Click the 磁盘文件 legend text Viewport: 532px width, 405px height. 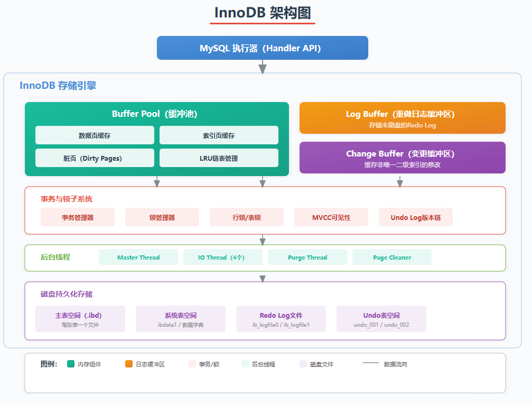[x=322, y=364]
